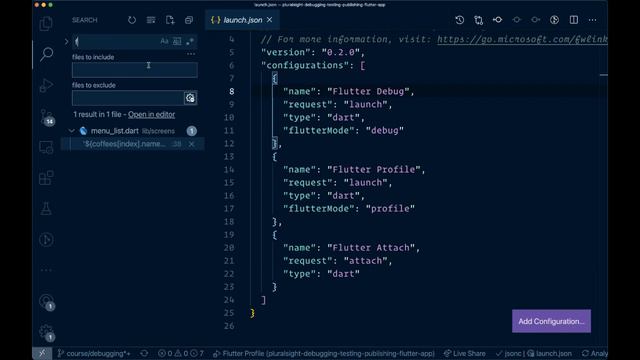
Task: Open a new search editor
Action: pyautogui.click(x=170, y=20)
